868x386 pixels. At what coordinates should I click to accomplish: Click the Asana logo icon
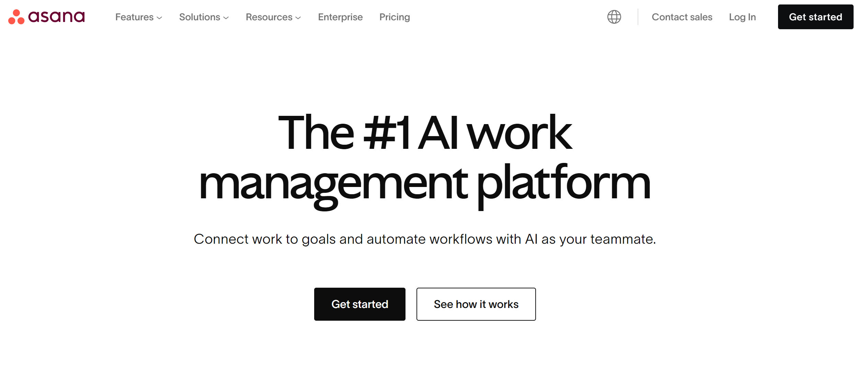(14, 16)
